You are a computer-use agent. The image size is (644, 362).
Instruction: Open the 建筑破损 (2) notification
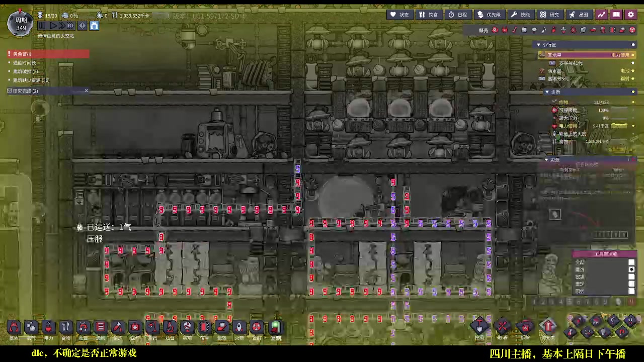coord(25,71)
